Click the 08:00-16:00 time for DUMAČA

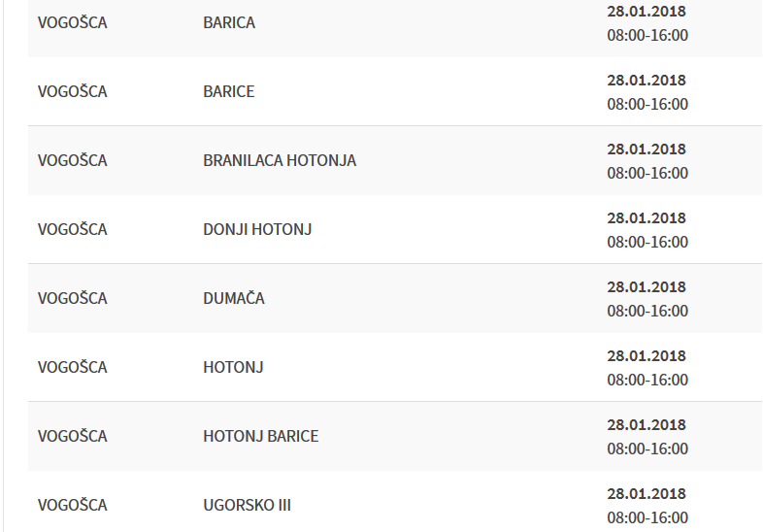click(647, 311)
